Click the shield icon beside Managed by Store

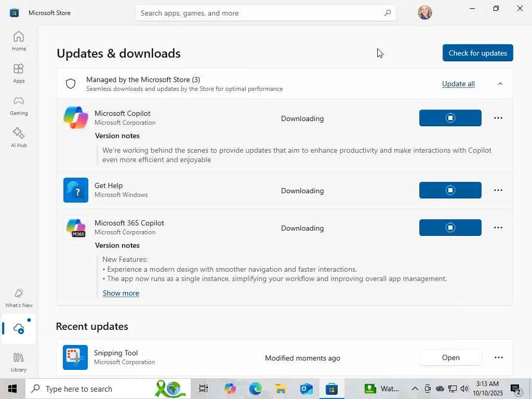71,84
